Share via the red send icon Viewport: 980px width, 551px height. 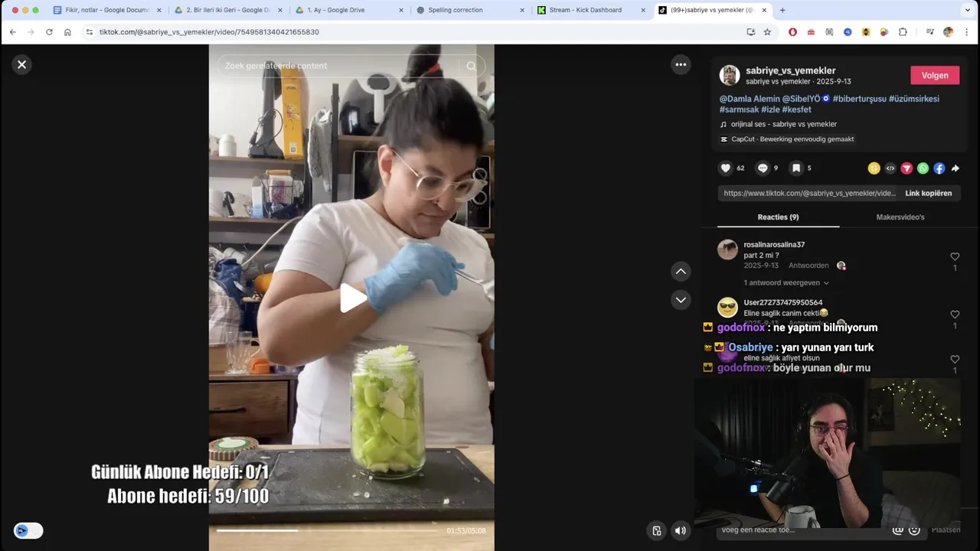906,168
